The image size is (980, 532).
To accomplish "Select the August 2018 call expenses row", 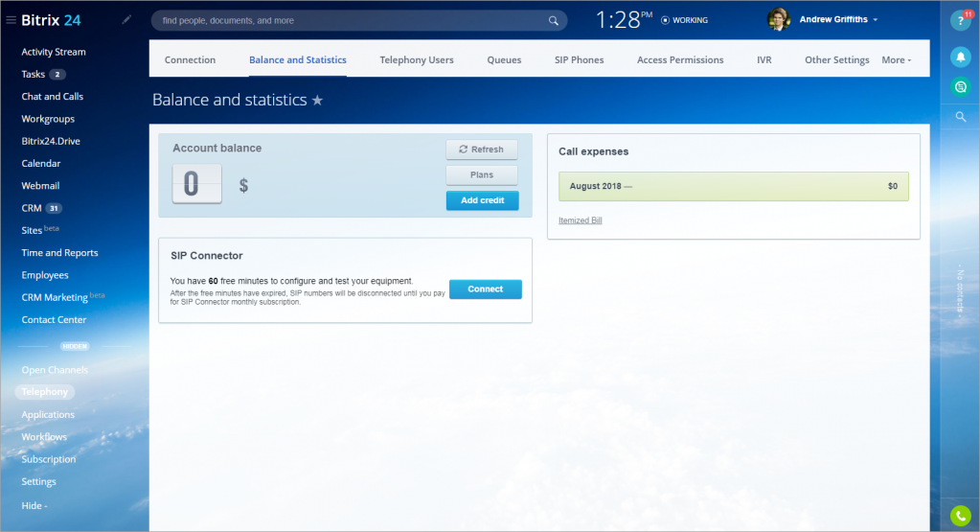I will click(734, 186).
